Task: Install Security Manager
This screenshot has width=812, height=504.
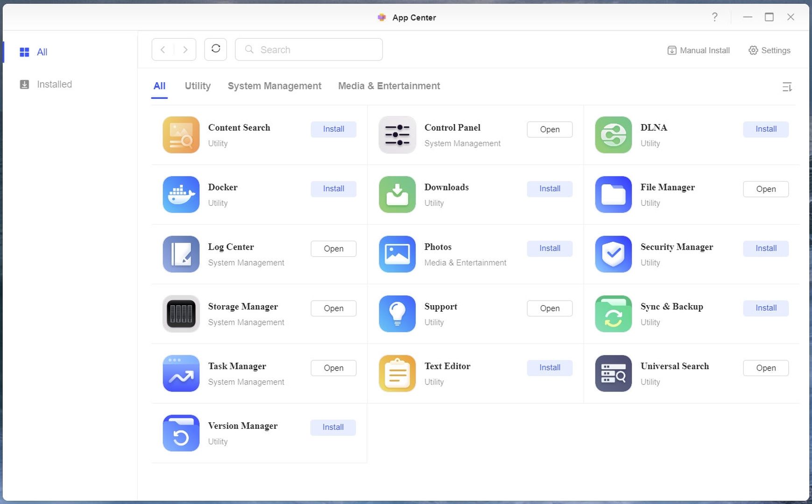Action: (x=766, y=249)
